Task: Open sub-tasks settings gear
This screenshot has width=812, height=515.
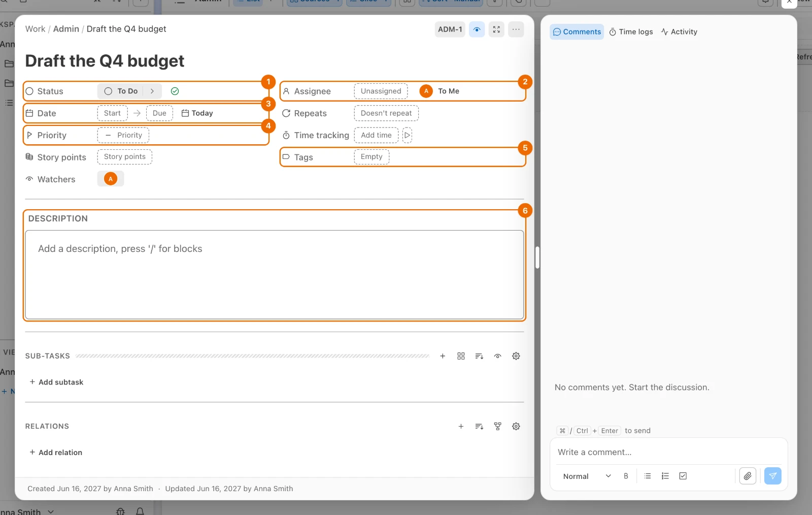Action: pos(516,357)
